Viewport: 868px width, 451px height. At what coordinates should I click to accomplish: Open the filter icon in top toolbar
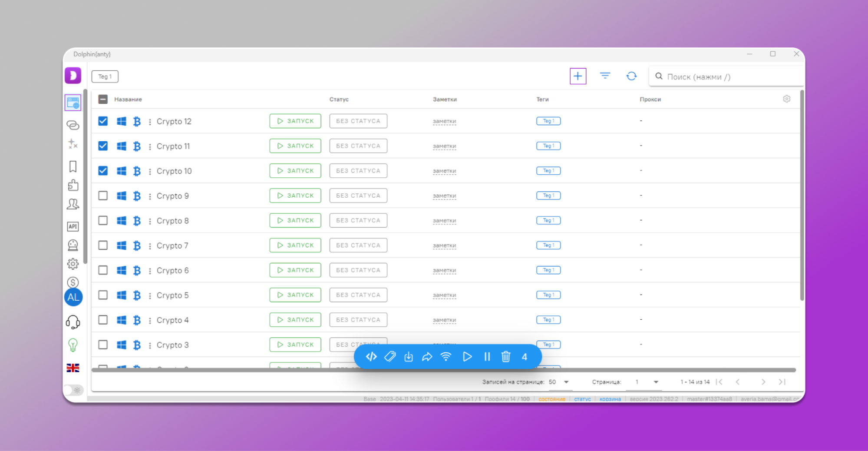(x=605, y=76)
